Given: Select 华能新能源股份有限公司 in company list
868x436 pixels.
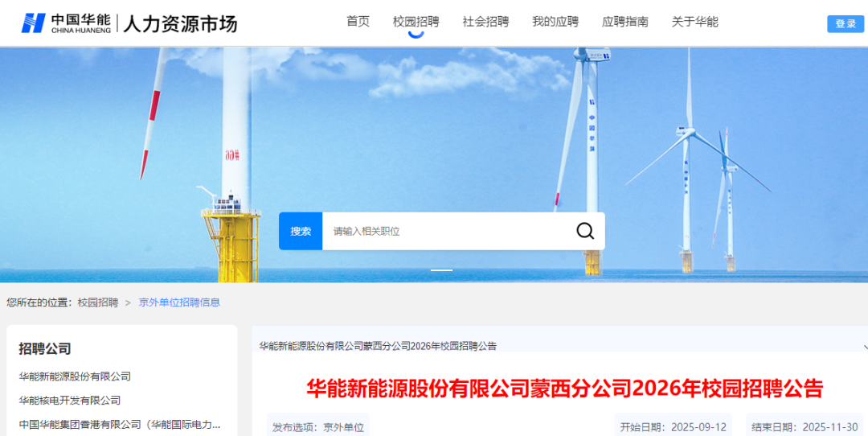Looking at the screenshot, I should point(75,376).
